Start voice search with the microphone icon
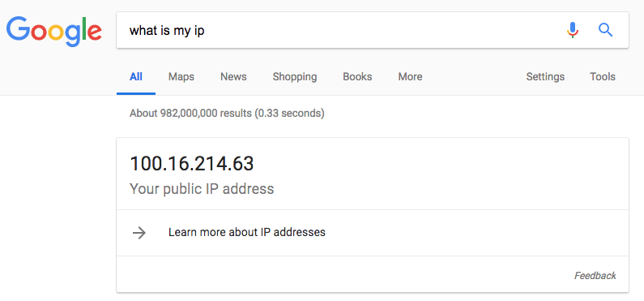This screenshot has height=301, width=644. [573, 31]
